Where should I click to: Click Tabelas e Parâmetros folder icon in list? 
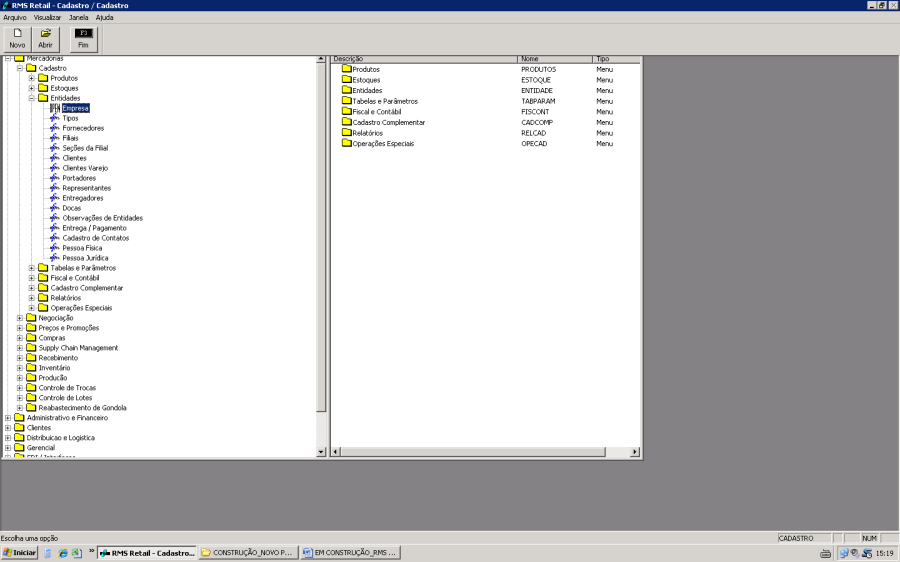coord(347,100)
